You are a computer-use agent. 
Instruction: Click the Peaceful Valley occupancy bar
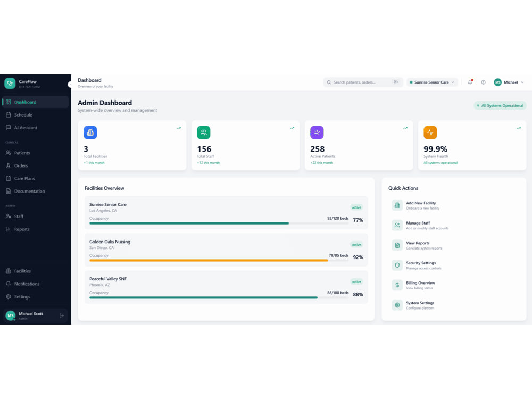pyautogui.click(x=219, y=297)
